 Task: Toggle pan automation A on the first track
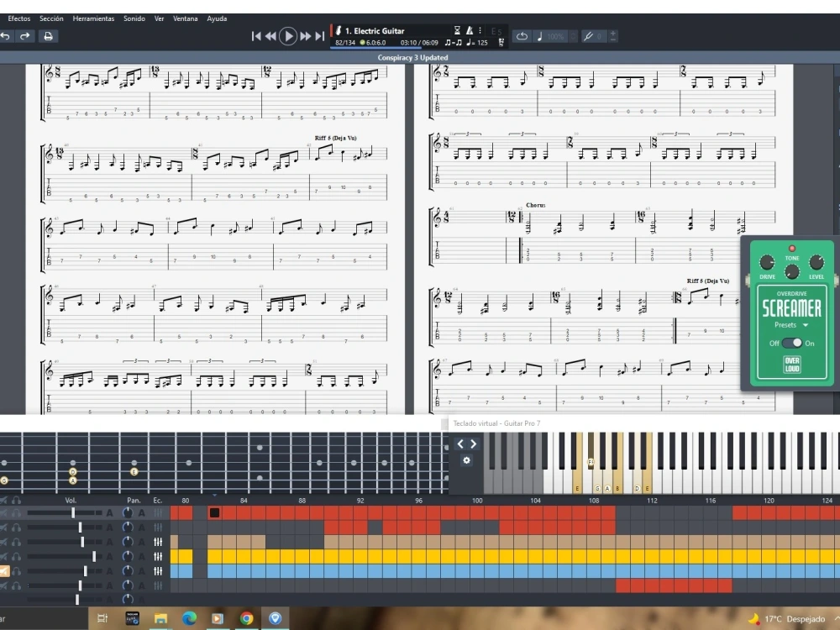(x=141, y=513)
